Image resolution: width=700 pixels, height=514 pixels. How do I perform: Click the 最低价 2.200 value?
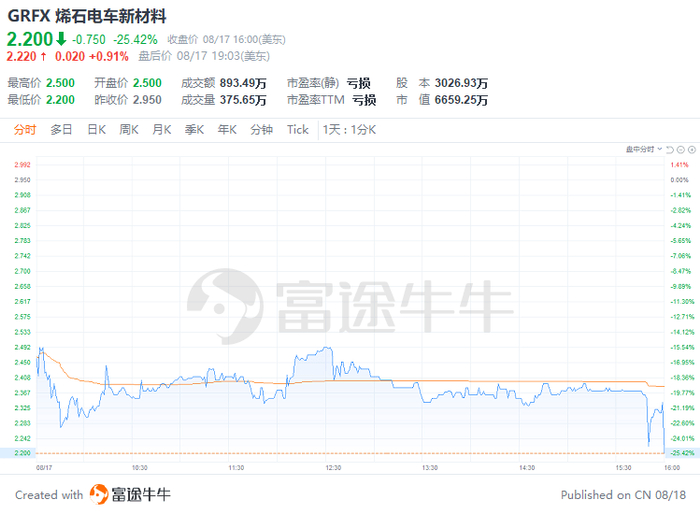60,100
